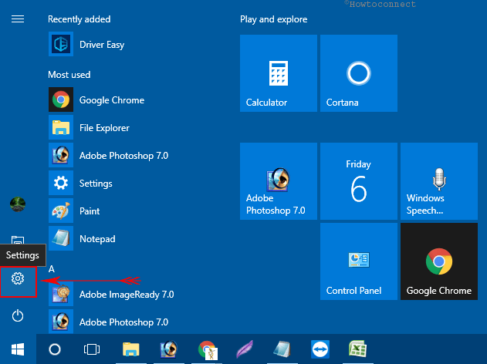Open the Google Chrome tile
487x364 pixels.
(x=439, y=262)
